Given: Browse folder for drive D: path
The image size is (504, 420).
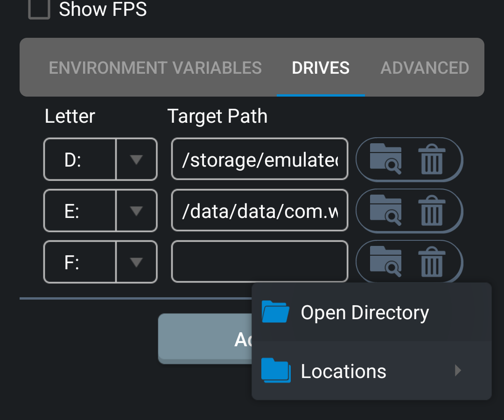Looking at the screenshot, I should [x=385, y=159].
